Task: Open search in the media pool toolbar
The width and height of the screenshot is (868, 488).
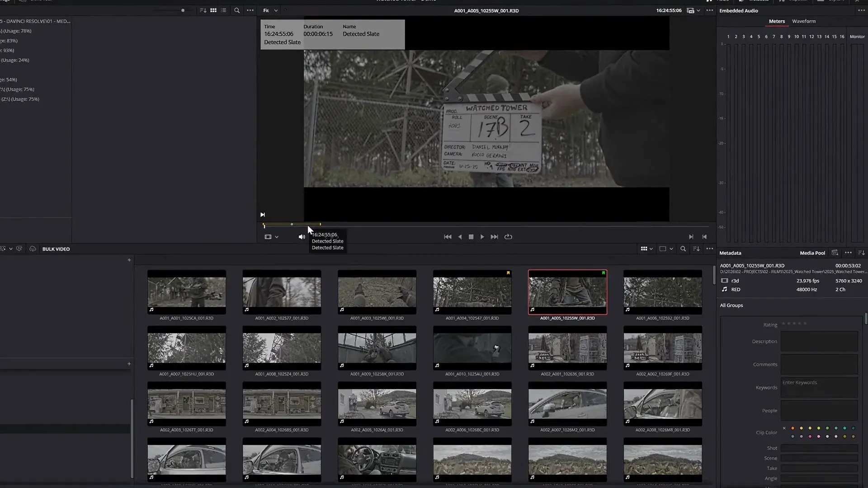Action: 683,249
